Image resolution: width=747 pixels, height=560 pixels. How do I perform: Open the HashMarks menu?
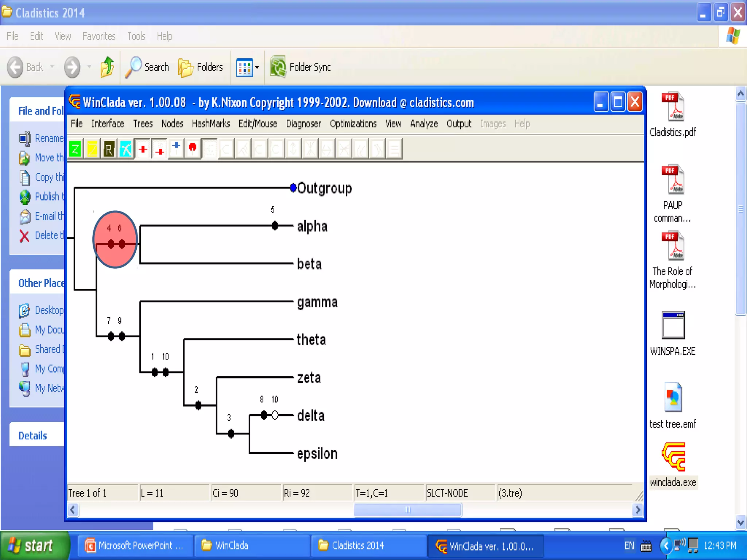[x=211, y=124]
